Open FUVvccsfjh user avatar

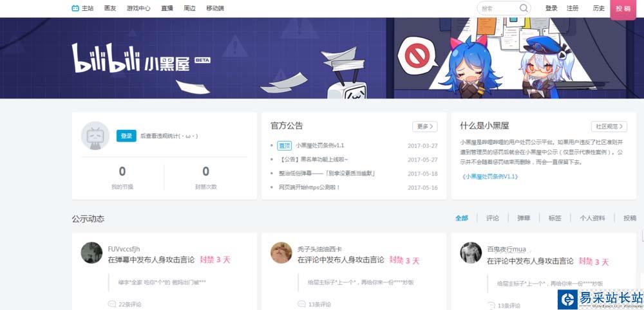(91, 253)
